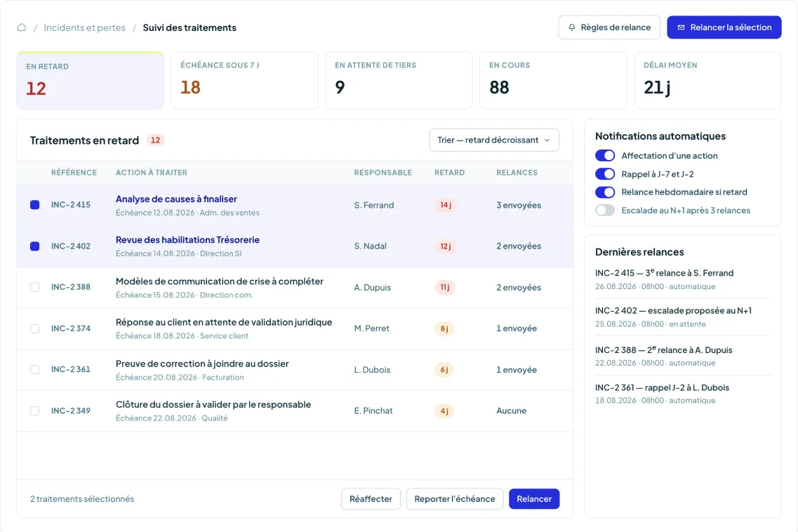
Task: Enable Escalade au N+1 après 3 relances
Action: [604, 211]
